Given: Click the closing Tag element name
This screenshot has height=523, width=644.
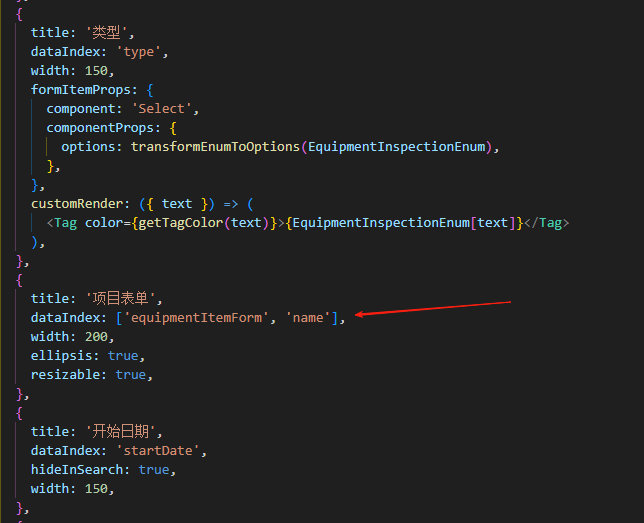Looking at the screenshot, I should [550, 223].
